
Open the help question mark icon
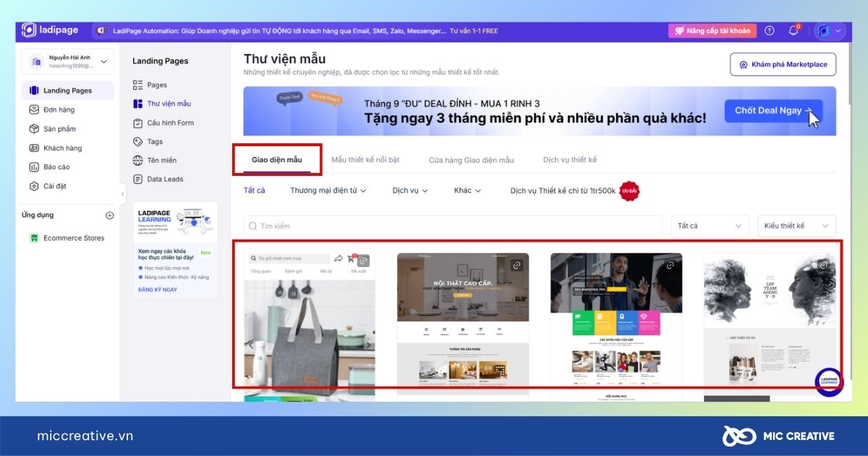770,31
